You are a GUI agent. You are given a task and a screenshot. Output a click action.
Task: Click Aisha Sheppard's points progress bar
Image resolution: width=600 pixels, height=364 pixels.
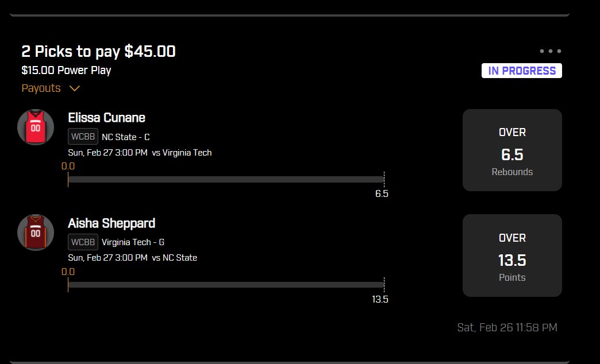(226, 285)
